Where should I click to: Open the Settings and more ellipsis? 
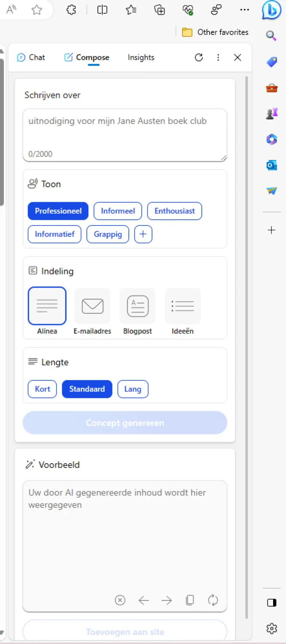(244, 10)
